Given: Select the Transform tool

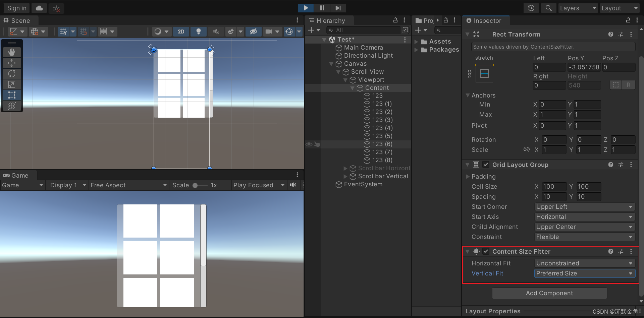Looking at the screenshot, I should pyautogui.click(x=12, y=106).
